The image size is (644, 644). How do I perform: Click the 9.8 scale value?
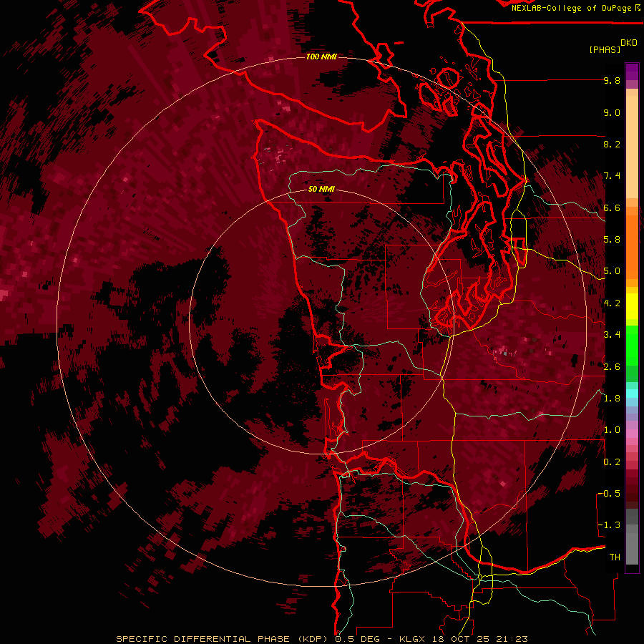point(612,80)
